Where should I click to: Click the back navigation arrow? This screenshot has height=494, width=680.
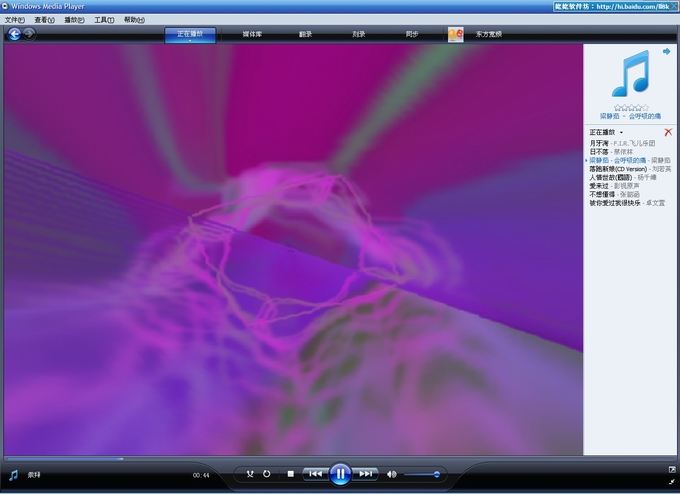click(x=14, y=34)
